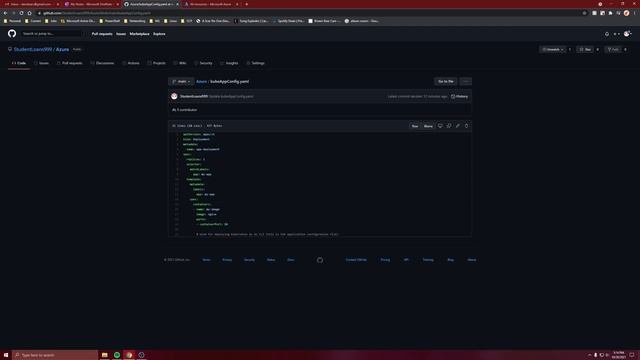Fork the repository
The height and width of the screenshot is (360, 640).
pos(613,49)
